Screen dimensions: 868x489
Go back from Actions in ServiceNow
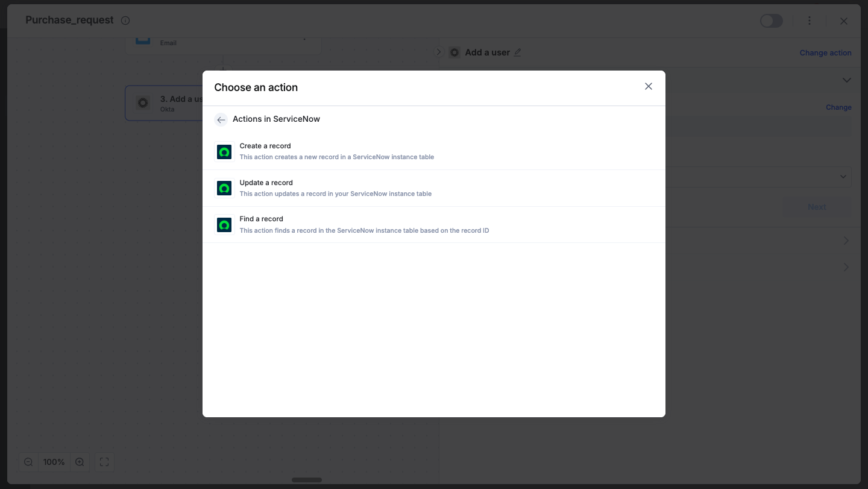221,119
